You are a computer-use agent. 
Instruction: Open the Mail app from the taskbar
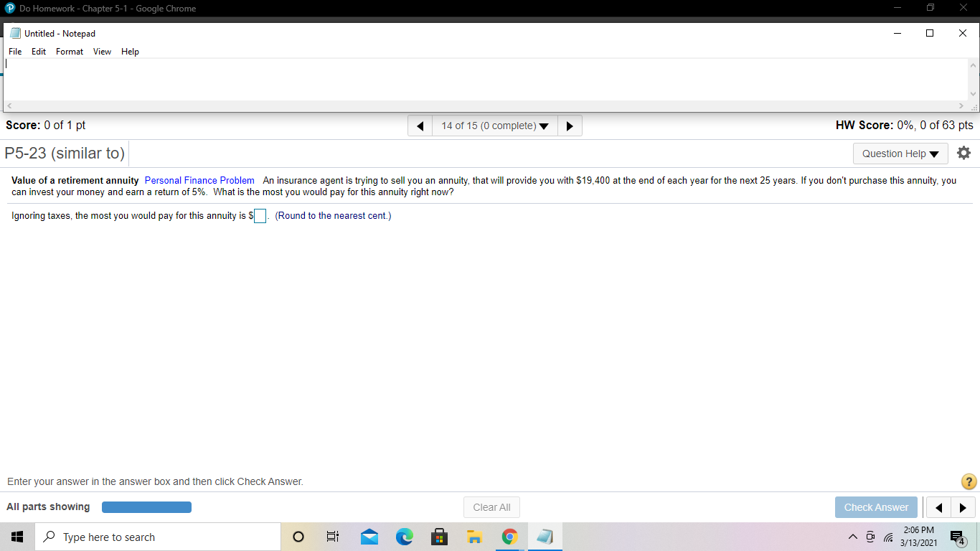pos(369,537)
